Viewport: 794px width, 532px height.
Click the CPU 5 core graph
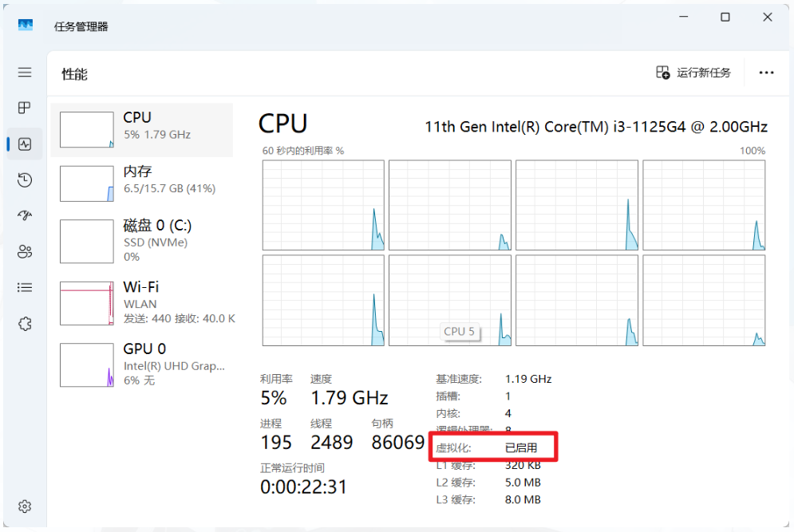coord(449,301)
